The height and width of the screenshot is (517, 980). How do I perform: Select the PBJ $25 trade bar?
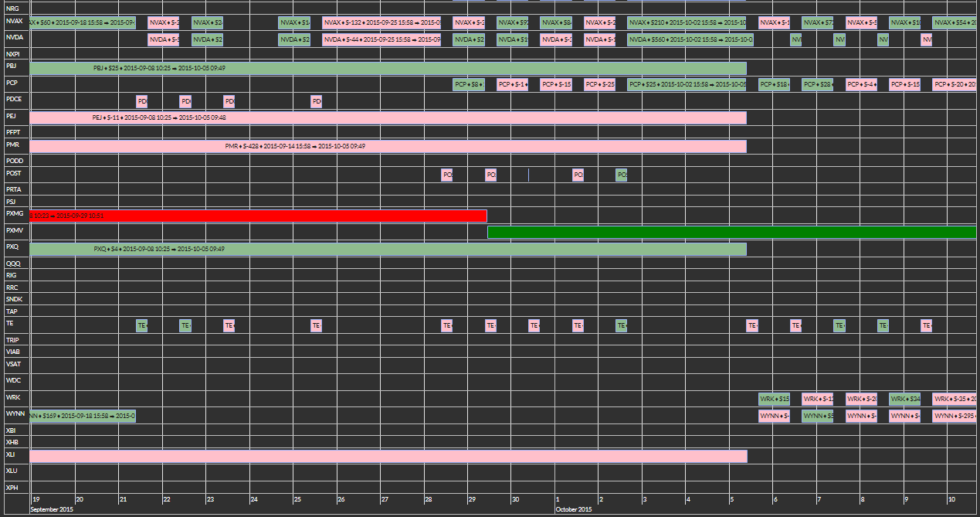pyautogui.click(x=388, y=69)
